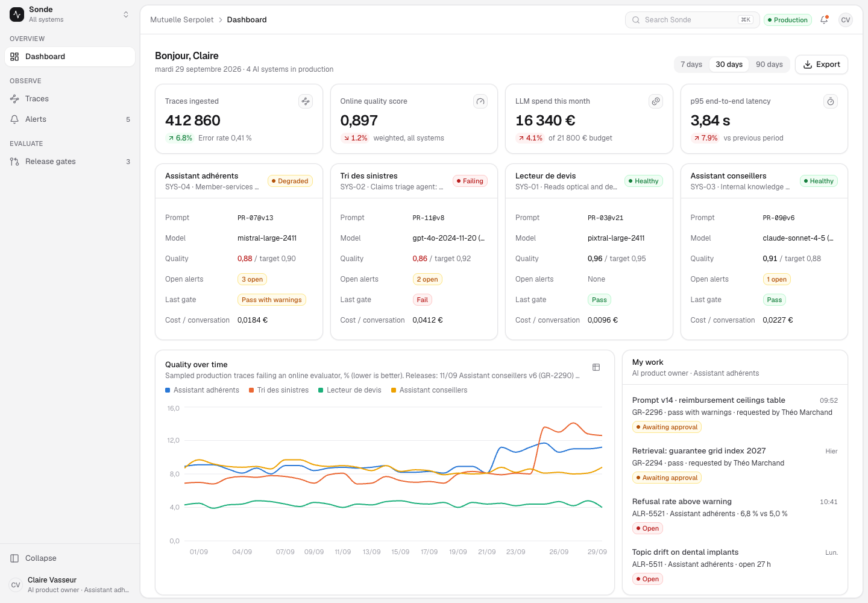
Task: Switch the Quality over time chart to table view
Action: [596, 367]
